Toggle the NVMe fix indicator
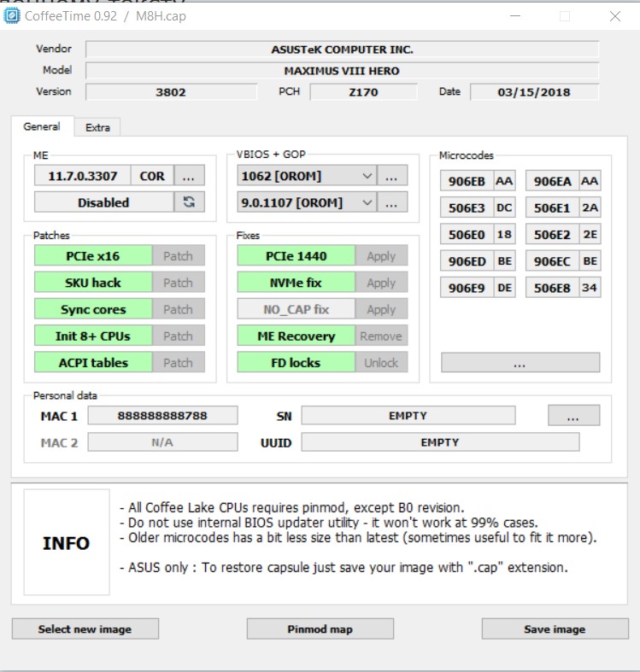 296,283
